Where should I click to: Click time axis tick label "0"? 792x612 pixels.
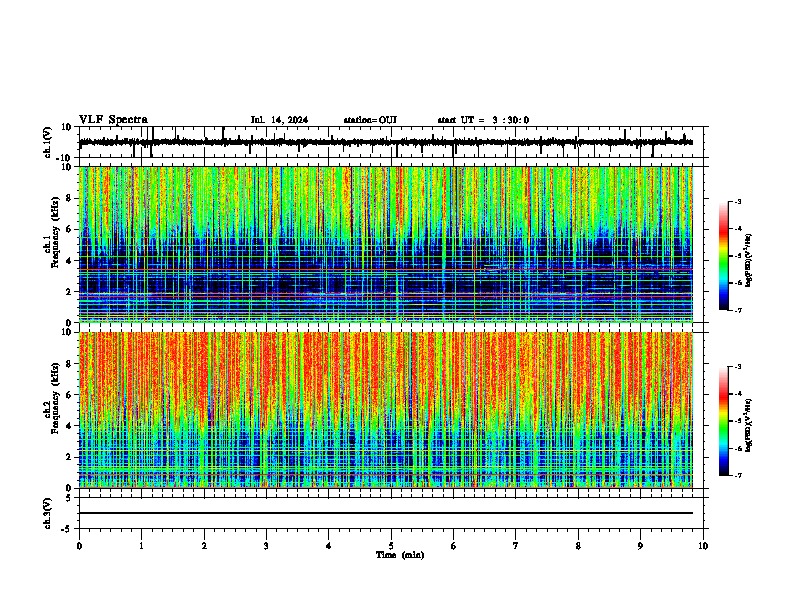pos(79,546)
